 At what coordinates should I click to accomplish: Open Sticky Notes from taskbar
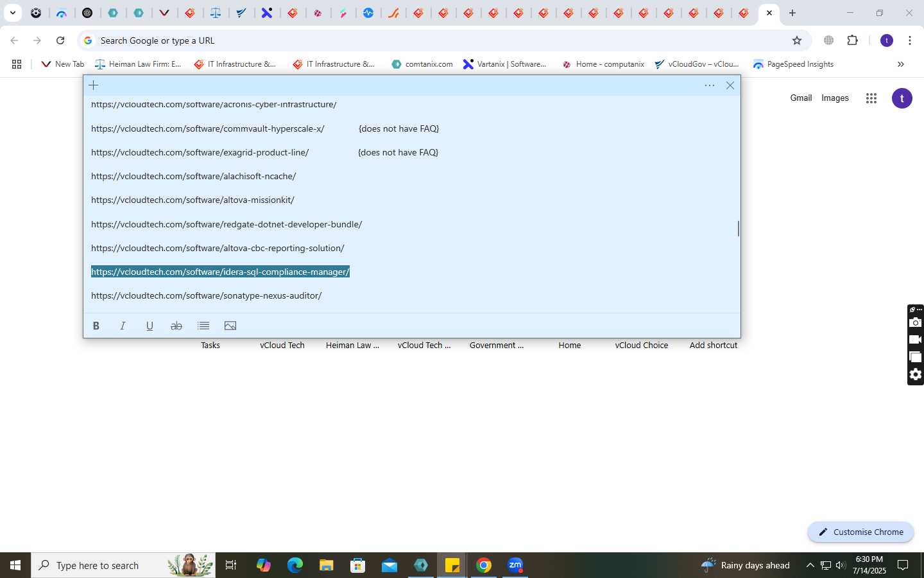452,565
